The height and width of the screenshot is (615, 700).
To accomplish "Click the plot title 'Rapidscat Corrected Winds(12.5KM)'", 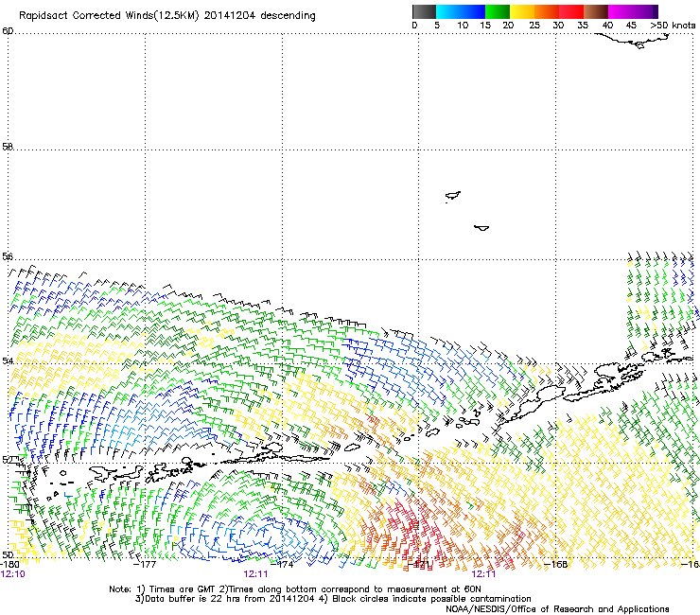I will click(x=109, y=16).
